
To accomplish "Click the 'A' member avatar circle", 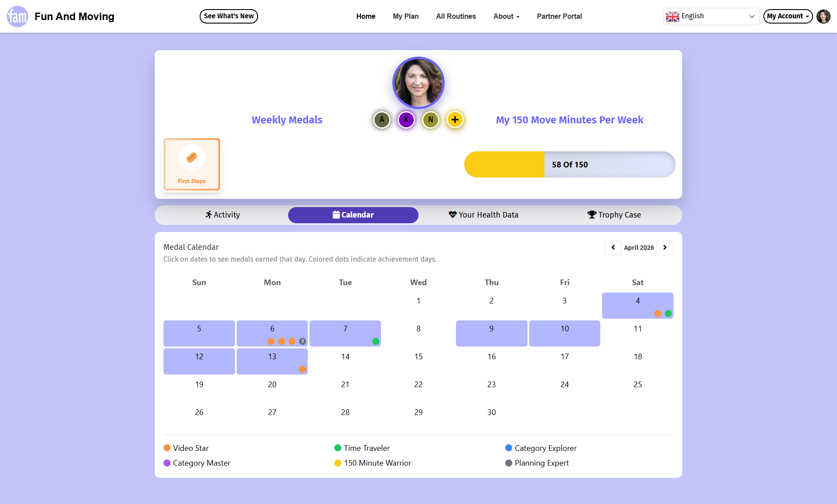I will click(x=382, y=119).
